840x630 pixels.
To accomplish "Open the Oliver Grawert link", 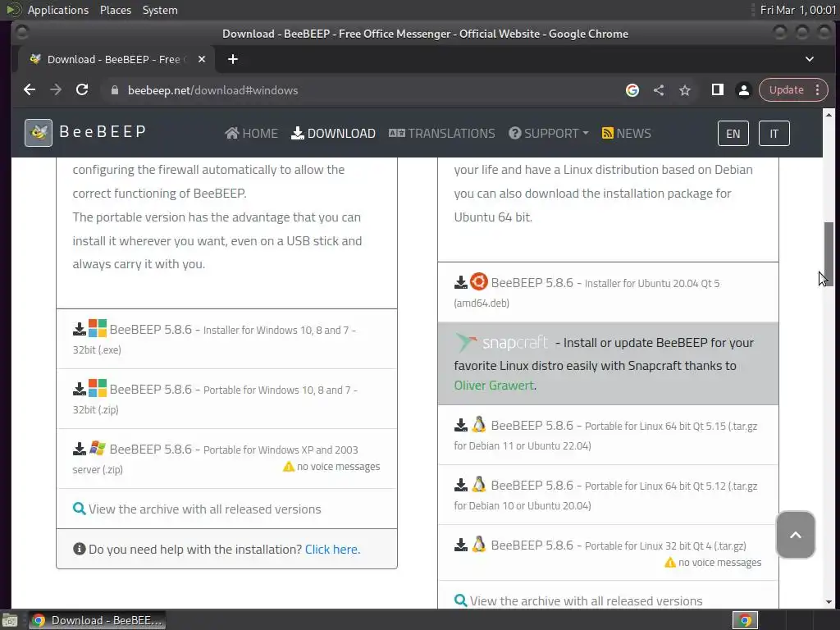I will 493,386.
